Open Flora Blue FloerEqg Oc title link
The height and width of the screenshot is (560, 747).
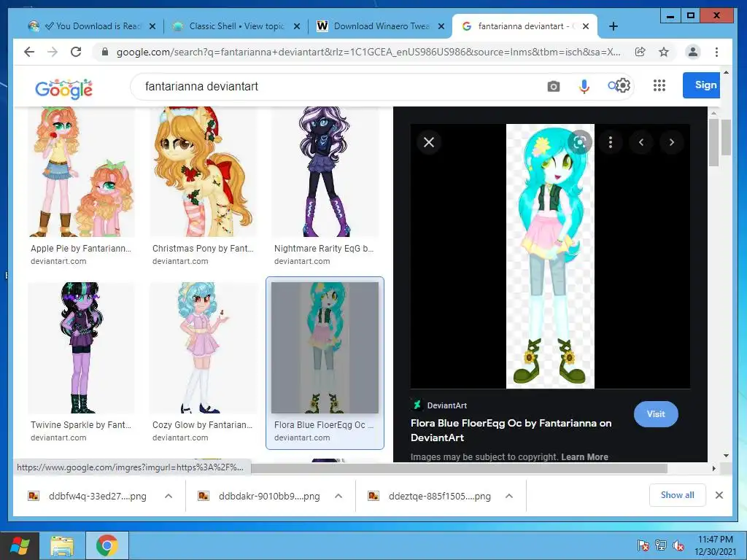tap(511, 430)
